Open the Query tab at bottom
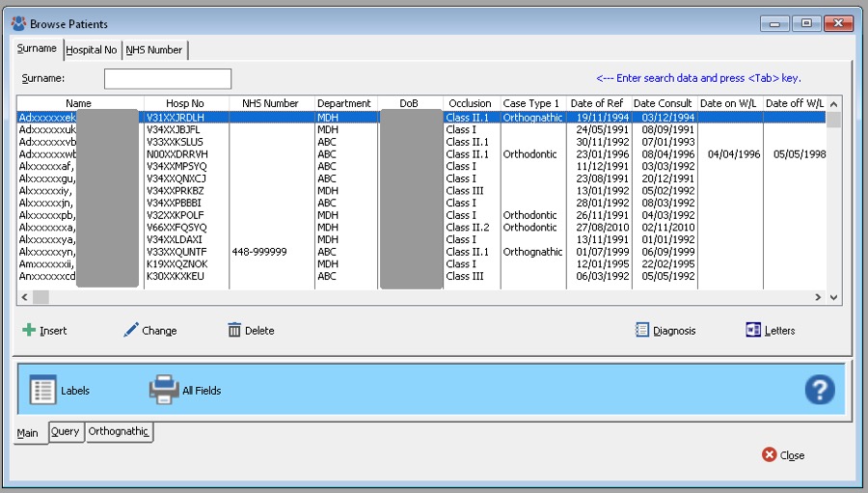868x493 pixels. point(65,432)
